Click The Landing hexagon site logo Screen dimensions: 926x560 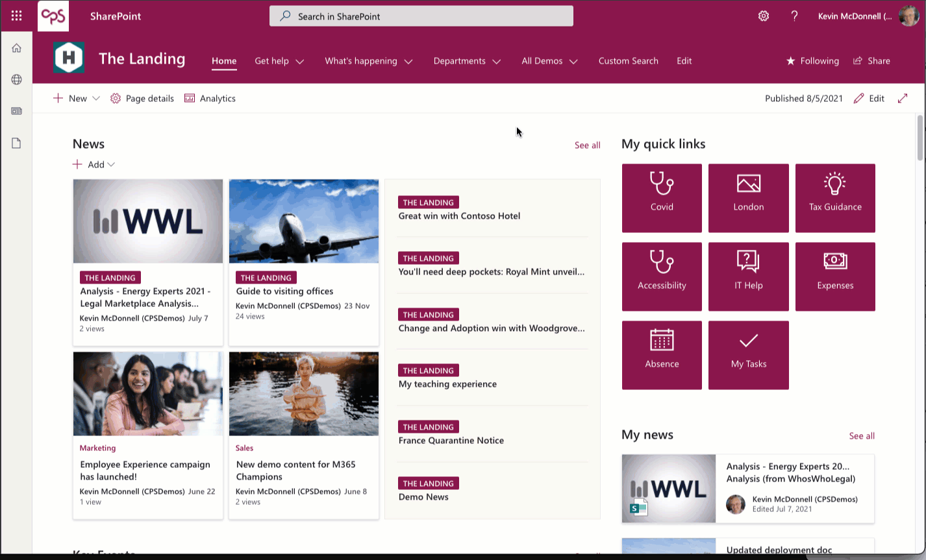coord(69,58)
